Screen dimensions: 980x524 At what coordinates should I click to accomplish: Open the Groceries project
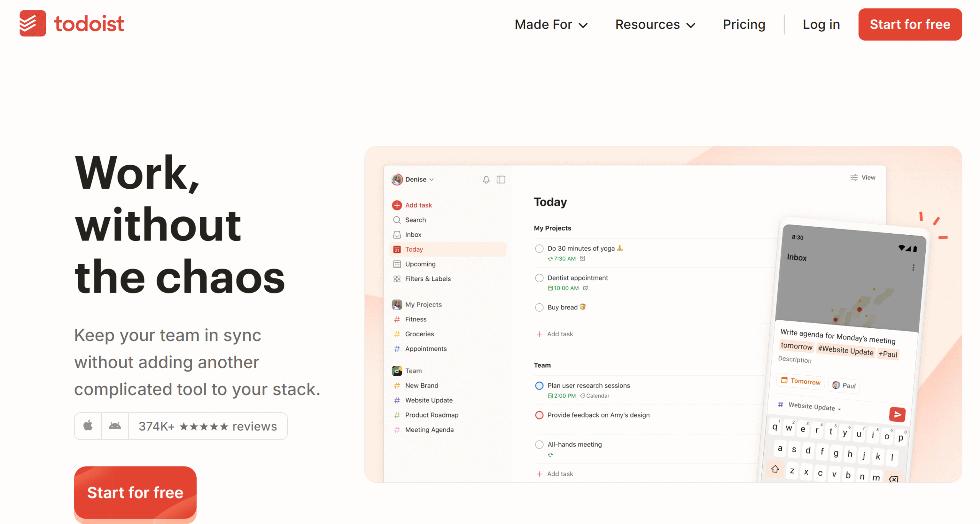[x=448, y=334]
